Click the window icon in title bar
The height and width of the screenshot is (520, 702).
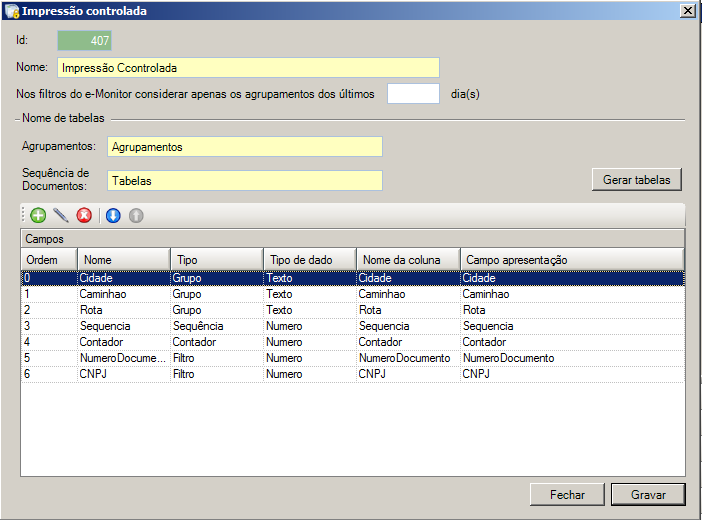click(x=11, y=11)
